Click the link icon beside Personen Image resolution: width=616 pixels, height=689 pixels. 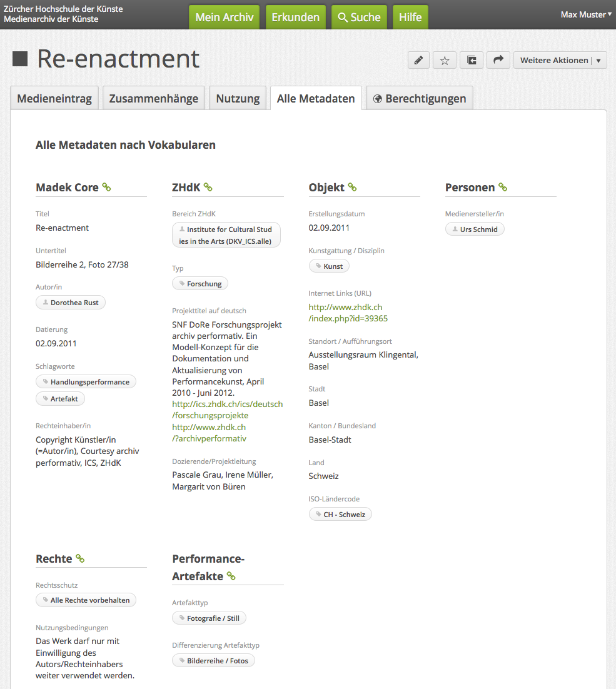503,187
